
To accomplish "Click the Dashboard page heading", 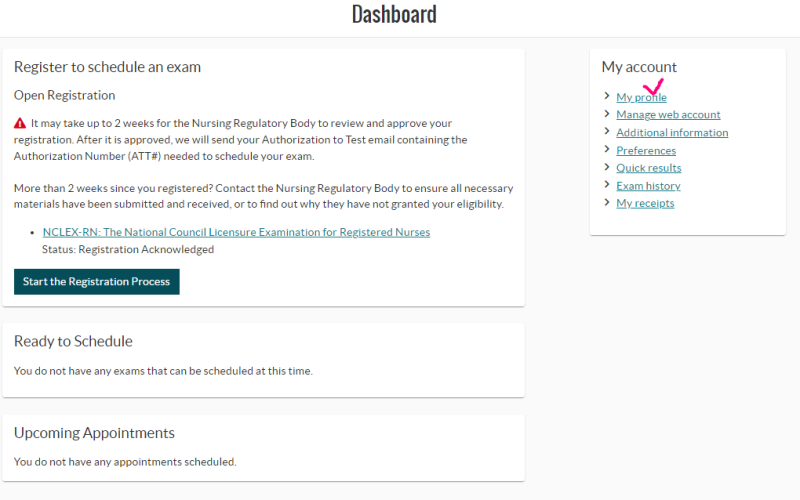I will pyautogui.click(x=394, y=14).
